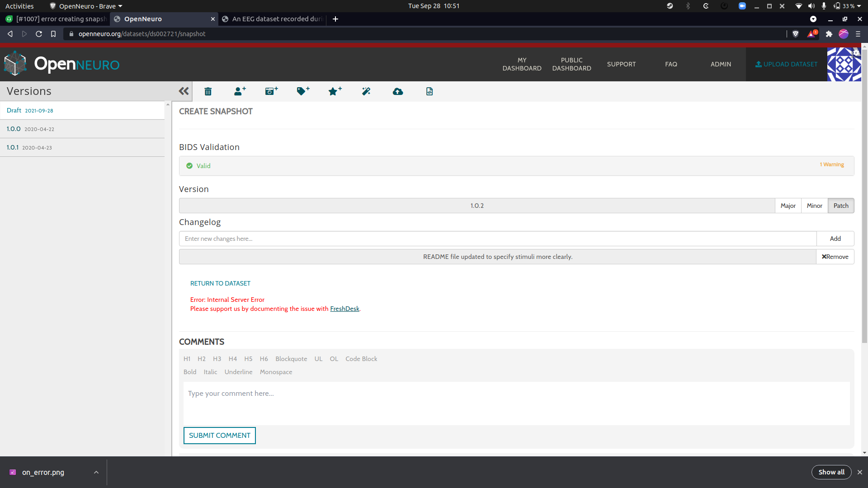Screen dimensions: 868x488
Task: Switch to the FAQ menu item
Action: click(671, 64)
